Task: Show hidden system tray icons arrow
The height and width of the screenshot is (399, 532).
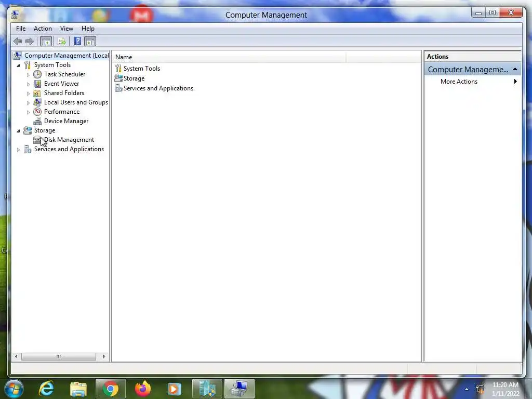Action: [x=467, y=389]
